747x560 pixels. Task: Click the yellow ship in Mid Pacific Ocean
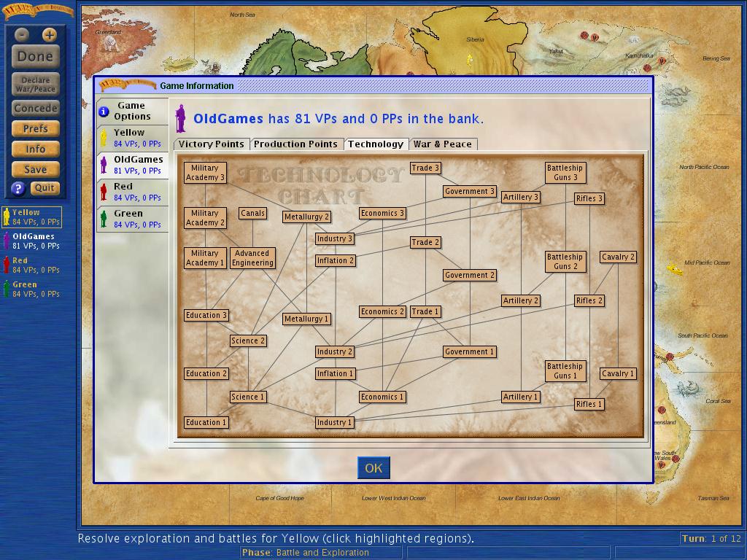click(675, 269)
